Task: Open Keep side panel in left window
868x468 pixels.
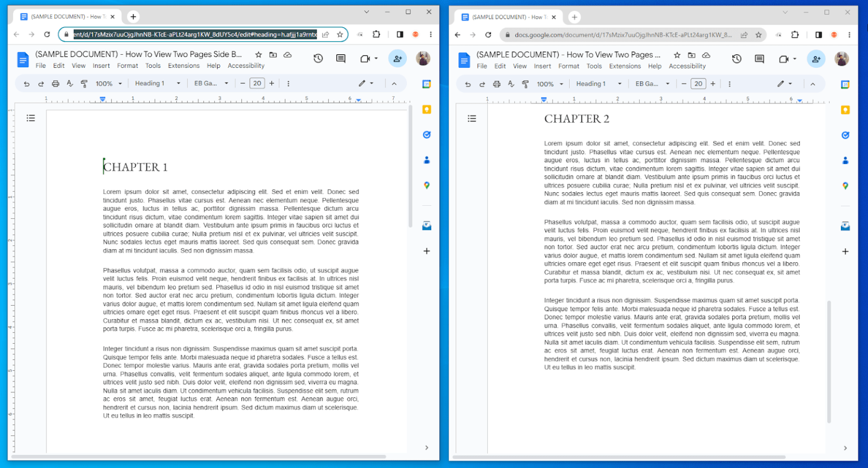Action: [427, 110]
